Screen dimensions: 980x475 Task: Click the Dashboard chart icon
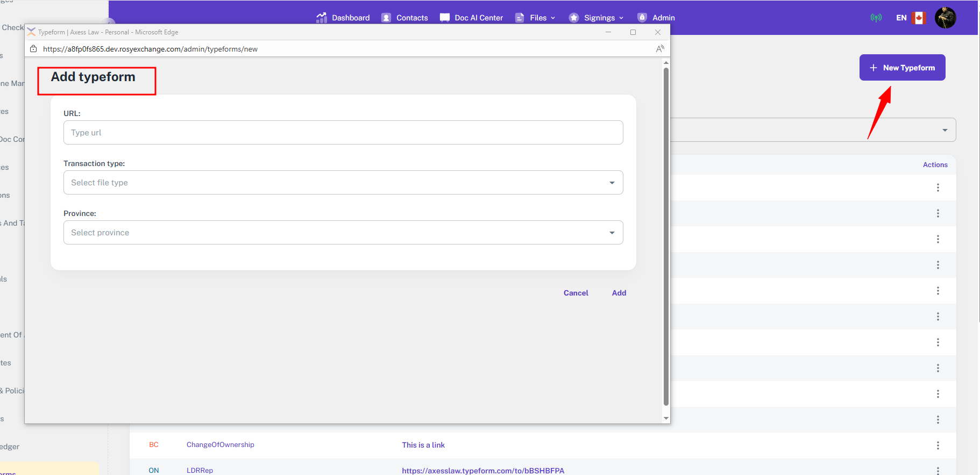(322, 18)
